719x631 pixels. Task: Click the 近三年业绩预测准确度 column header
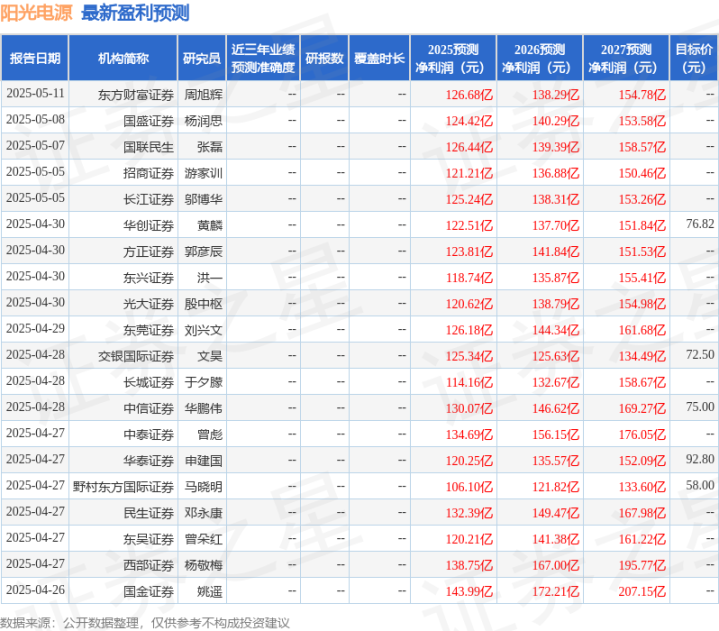point(263,58)
